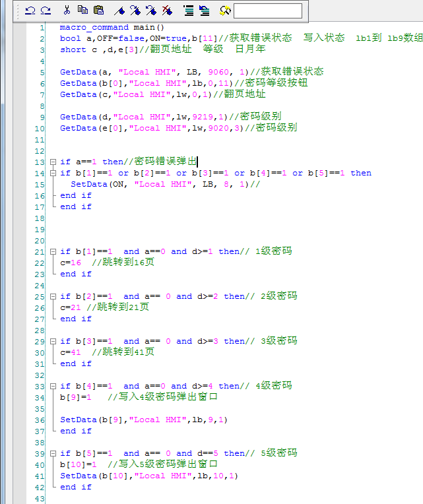Collapse the nested if block at line 14

click(53, 173)
